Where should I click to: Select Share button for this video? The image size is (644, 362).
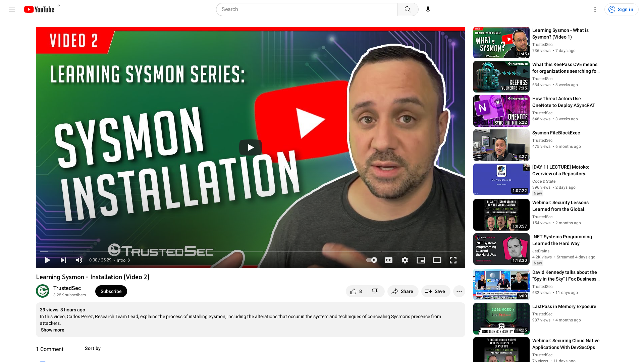point(402,291)
